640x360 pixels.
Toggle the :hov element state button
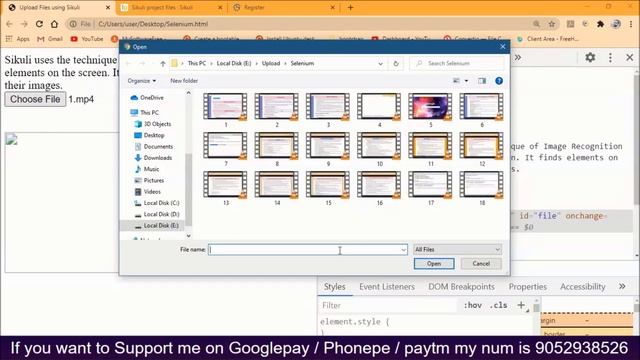(473, 305)
